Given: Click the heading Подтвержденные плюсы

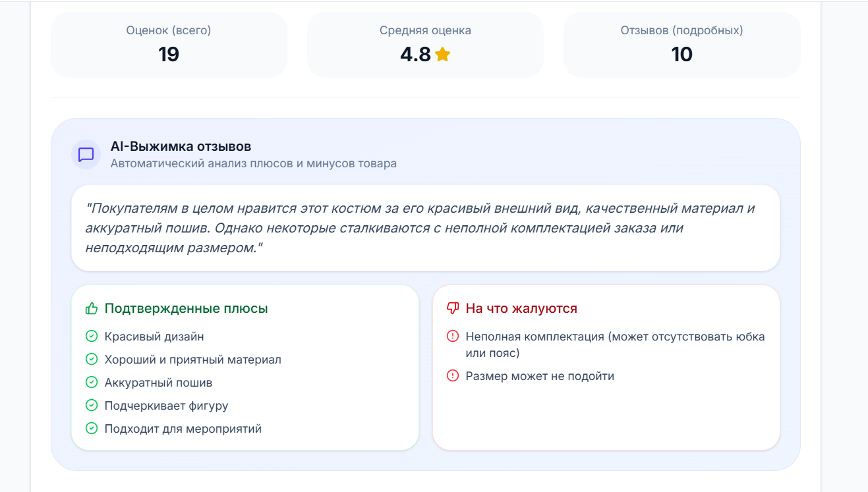Looking at the screenshot, I should [186, 308].
